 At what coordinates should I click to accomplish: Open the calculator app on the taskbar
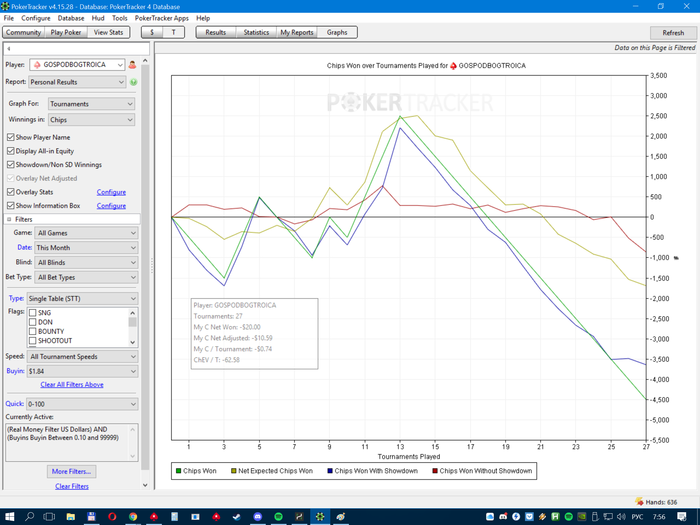174,517
